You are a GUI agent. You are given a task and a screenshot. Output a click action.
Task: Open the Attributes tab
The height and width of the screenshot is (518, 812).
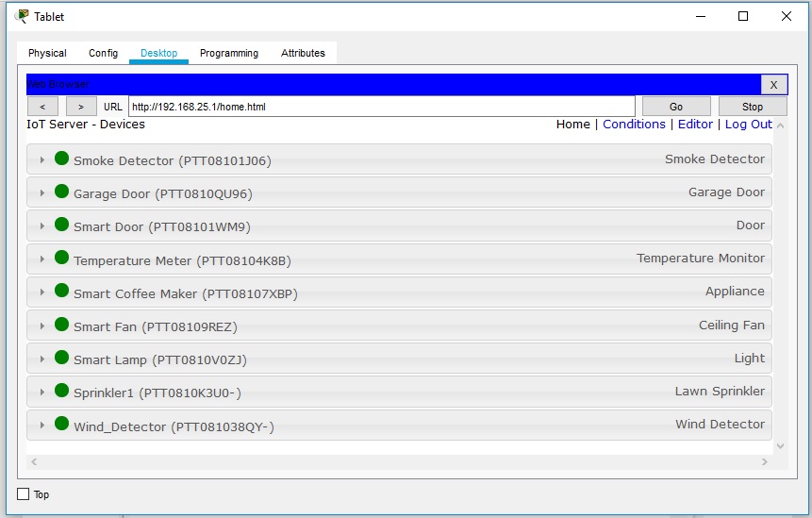click(303, 53)
